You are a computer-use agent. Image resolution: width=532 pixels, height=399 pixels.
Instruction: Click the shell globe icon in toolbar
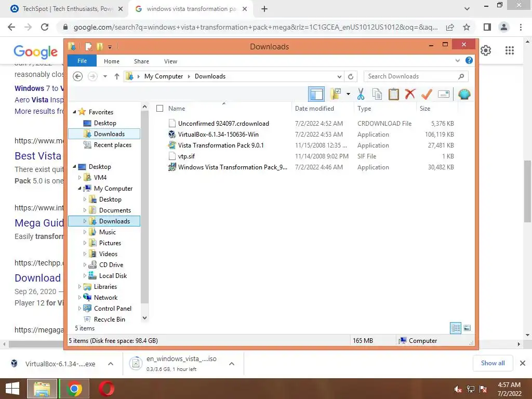pyautogui.click(x=464, y=94)
